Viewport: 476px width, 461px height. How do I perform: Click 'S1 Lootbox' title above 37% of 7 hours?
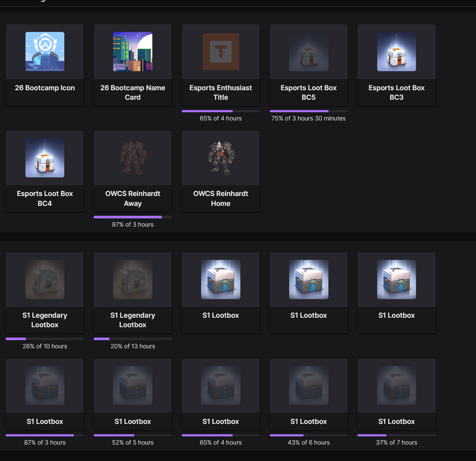click(397, 422)
